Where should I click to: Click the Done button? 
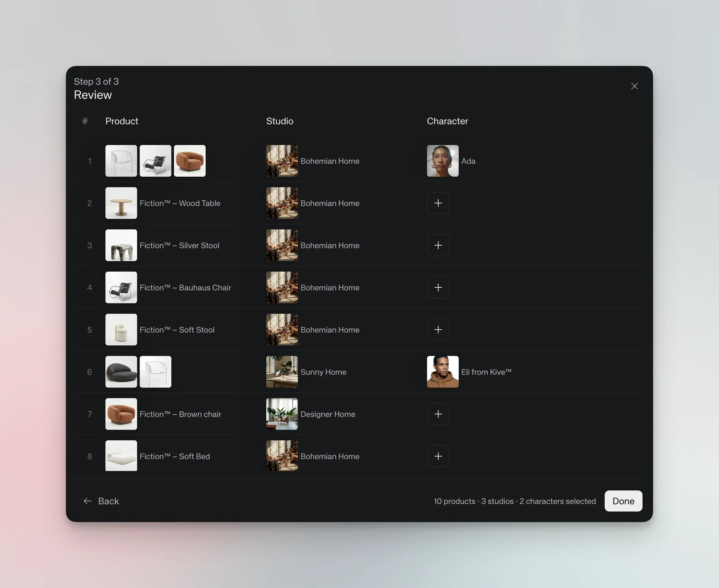[623, 501]
